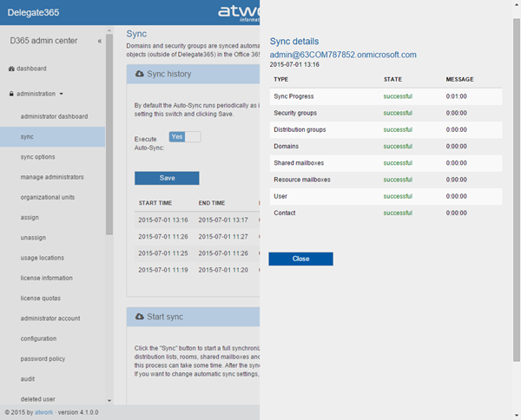Image resolution: width=521 pixels, height=420 pixels.
Task: Open audit page in sidebar
Action: pos(28,379)
